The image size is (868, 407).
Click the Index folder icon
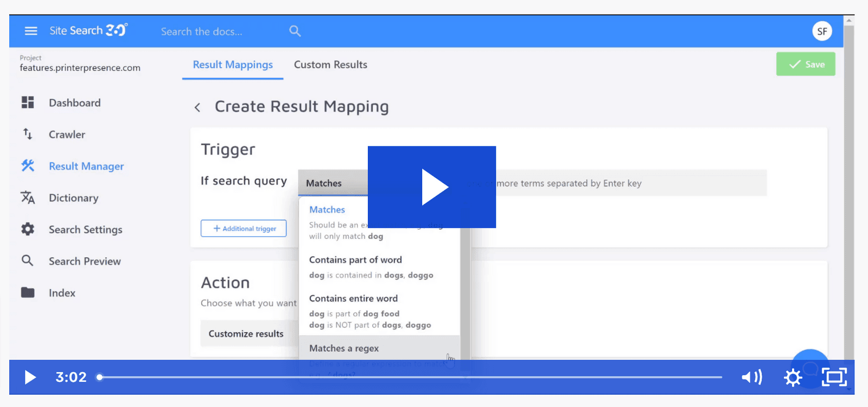tap(28, 293)
